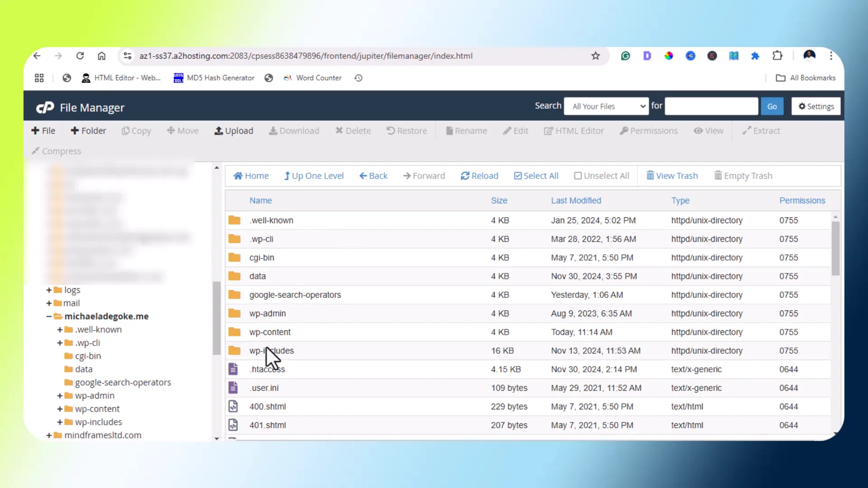Expand wp-admin node in the tree
This screenshot has width=868, height=488.
pyautogui.click(x=60, y=396)
